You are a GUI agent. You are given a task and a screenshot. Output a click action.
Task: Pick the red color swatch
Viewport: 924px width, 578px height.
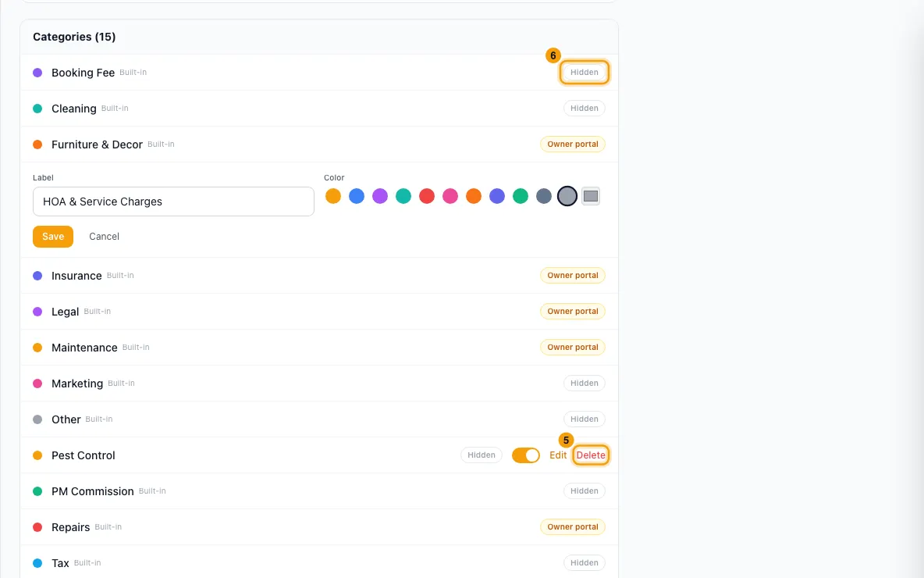click(427, 196)
